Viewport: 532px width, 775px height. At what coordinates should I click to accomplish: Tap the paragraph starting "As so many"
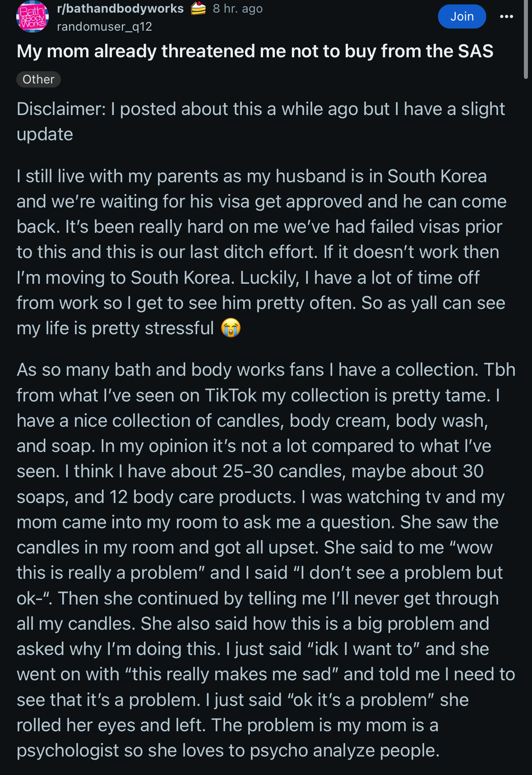266,560
